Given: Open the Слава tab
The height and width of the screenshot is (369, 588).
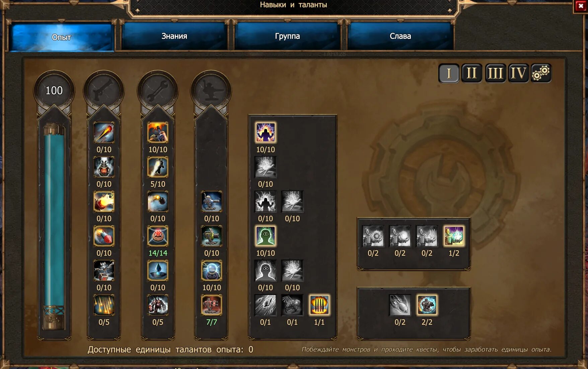Looking at the screenshot, I should pos(400,36).
